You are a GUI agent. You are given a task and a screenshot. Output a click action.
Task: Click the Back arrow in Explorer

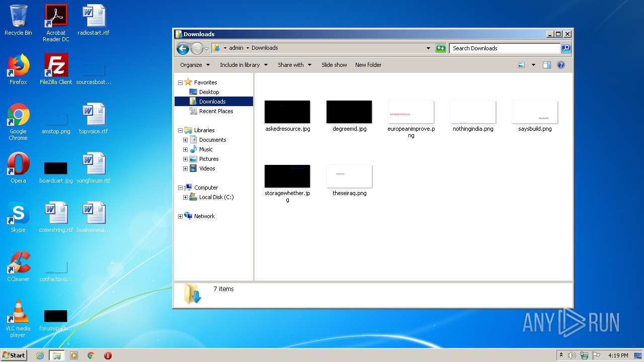(183, 48)
